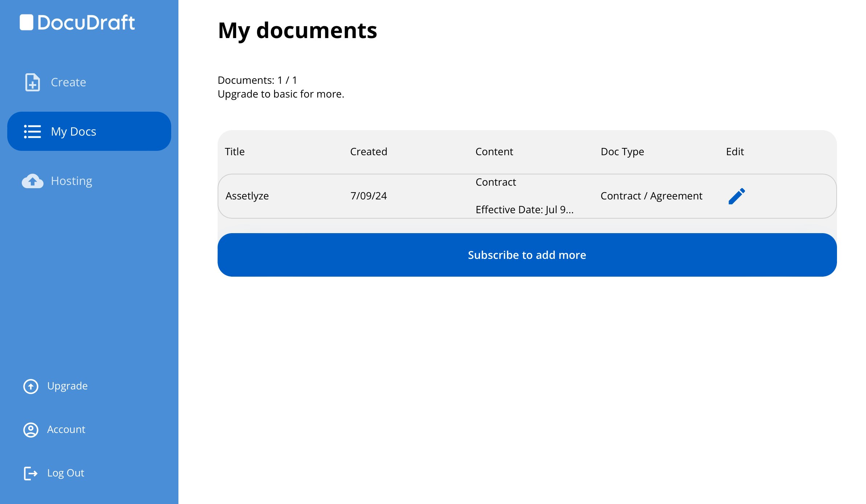Open the Create menu item
This screenshot has height=504, width=866.
69,82
